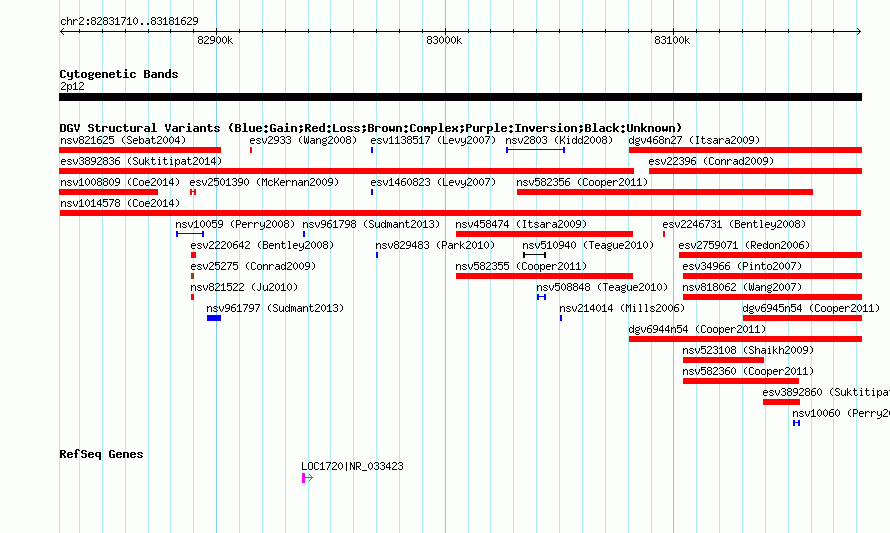Viewport: 890px width, 533px height.
Task: Select nsv10060 variant label
Action: 841,413
